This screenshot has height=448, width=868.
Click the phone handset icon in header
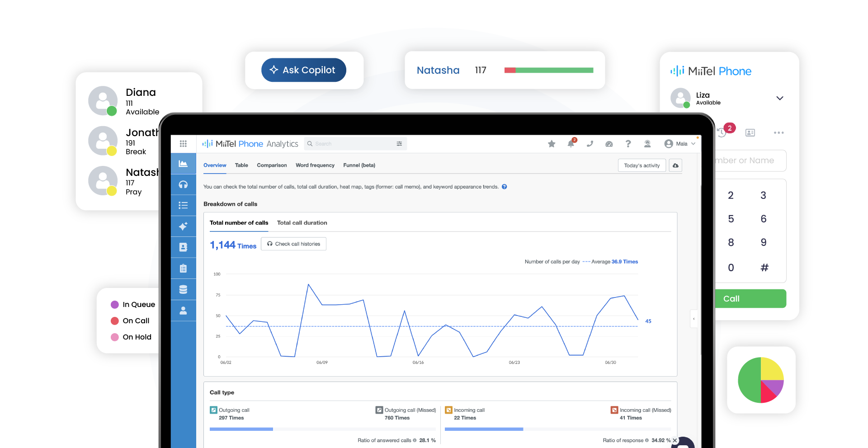pyautogui.click(x=590, y=144)
